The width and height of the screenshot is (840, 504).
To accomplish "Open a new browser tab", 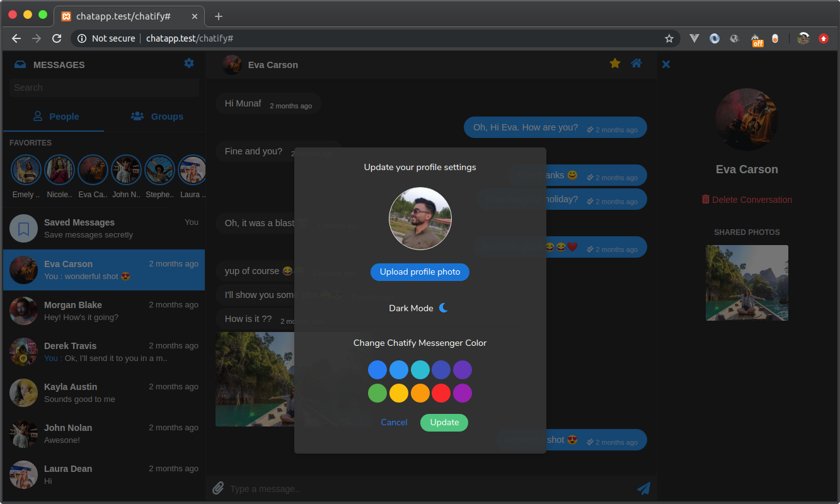I will coord(219,16).
